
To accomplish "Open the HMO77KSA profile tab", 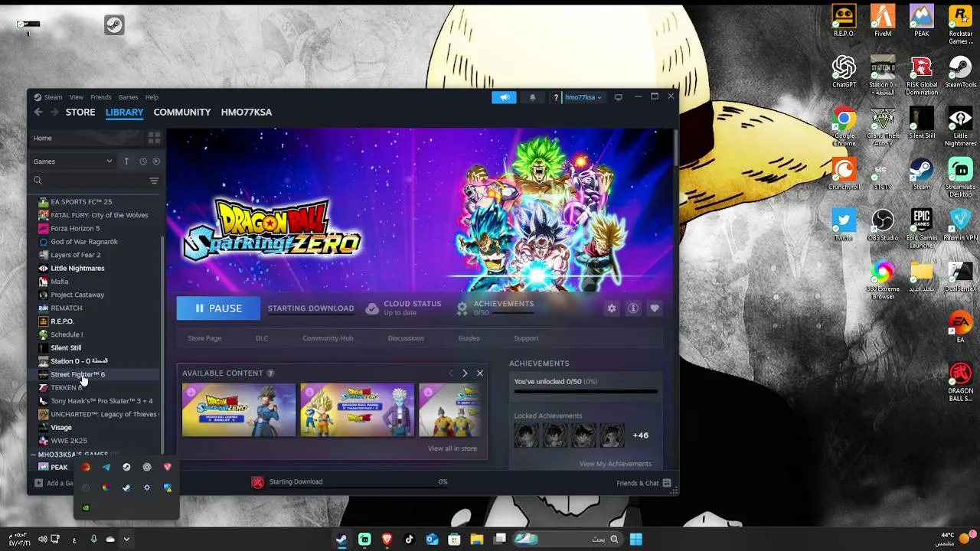I will point(247,112).
